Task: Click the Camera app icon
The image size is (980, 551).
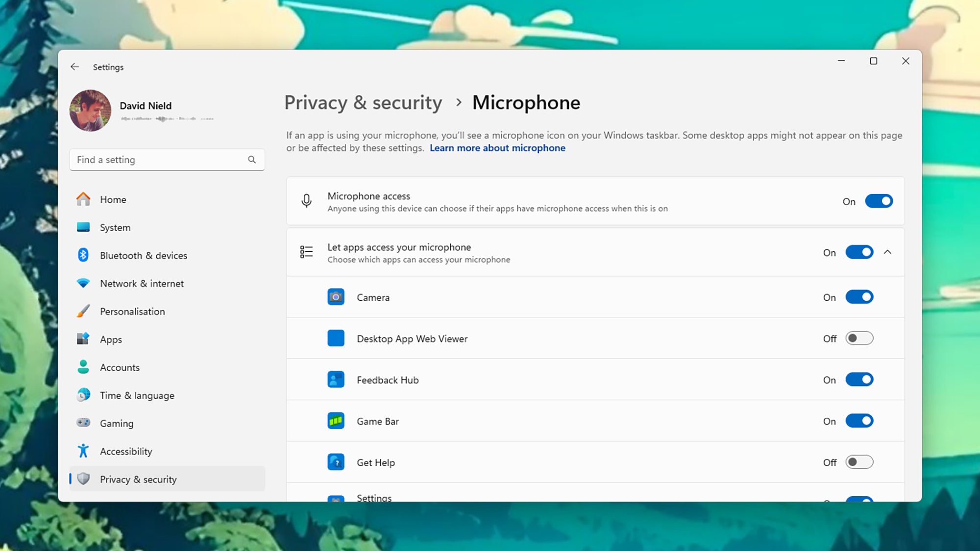Action: tap(336, 296)
